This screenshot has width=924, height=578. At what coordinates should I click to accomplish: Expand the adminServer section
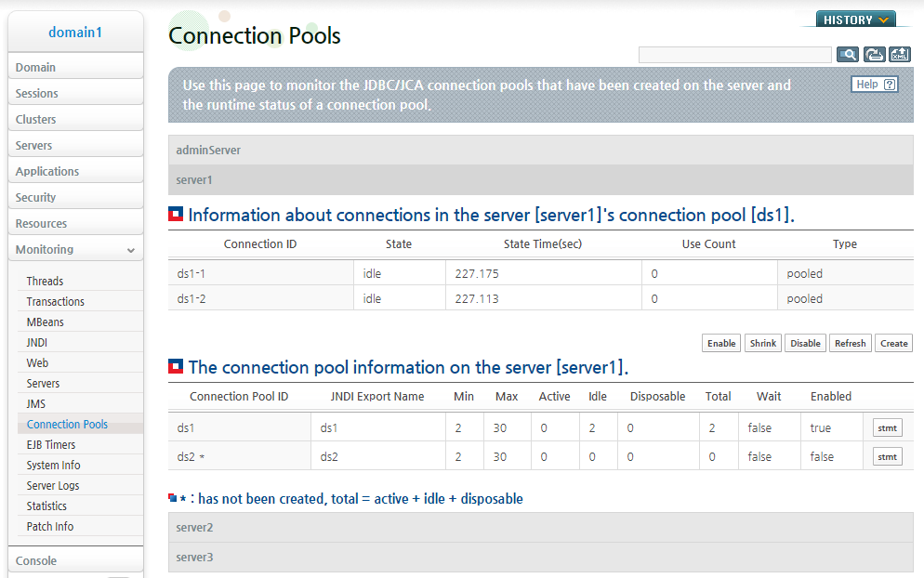[540, 151]
